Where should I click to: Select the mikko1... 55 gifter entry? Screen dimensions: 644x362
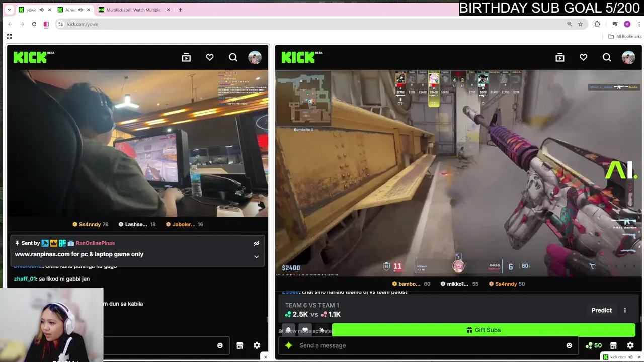click(x=459, y=284)
